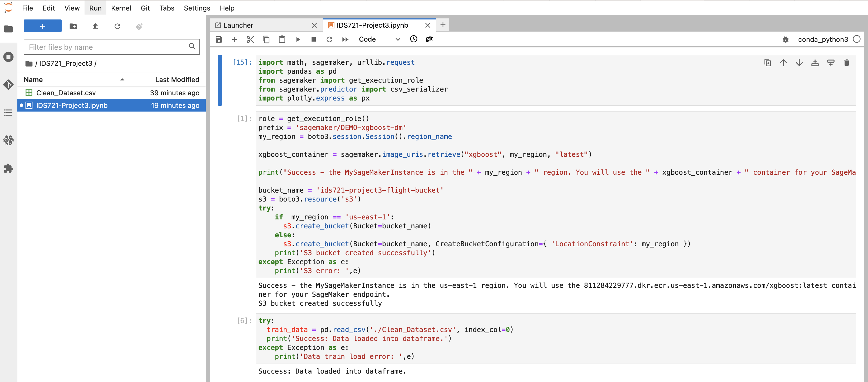Image resolution: width=868 pixels, height=382 pixels.
Task: Run the selected cell
Action: pos(298,39)
